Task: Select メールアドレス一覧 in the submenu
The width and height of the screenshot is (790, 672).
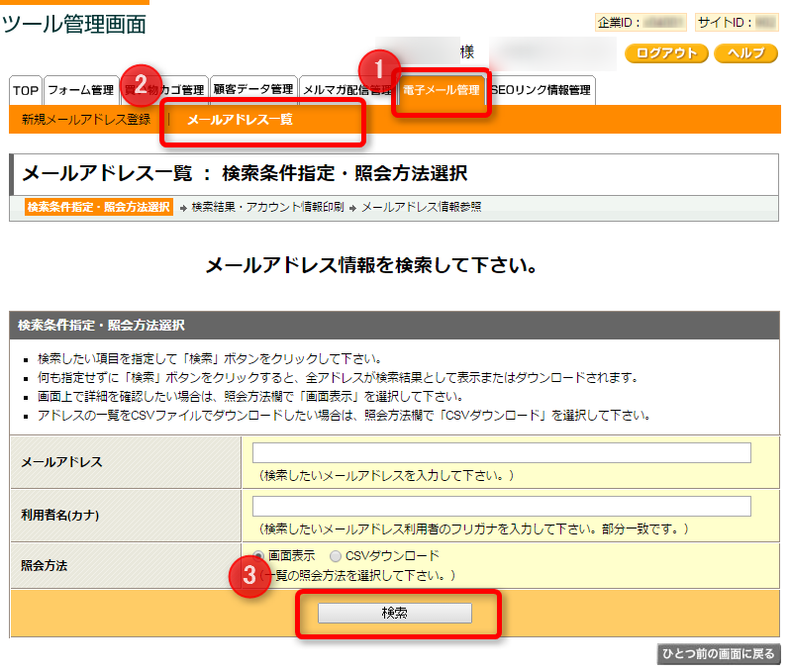Action: [x=240, y=120]
